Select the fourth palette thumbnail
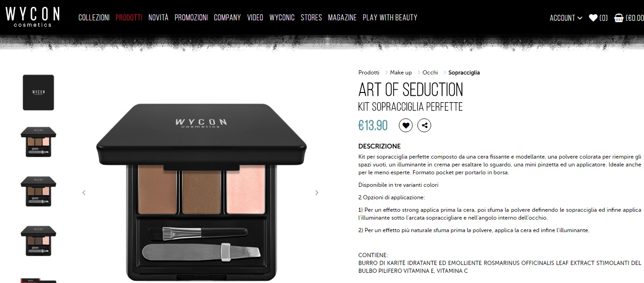The height and width of the screenshot is (283, 644). [38, 241]
